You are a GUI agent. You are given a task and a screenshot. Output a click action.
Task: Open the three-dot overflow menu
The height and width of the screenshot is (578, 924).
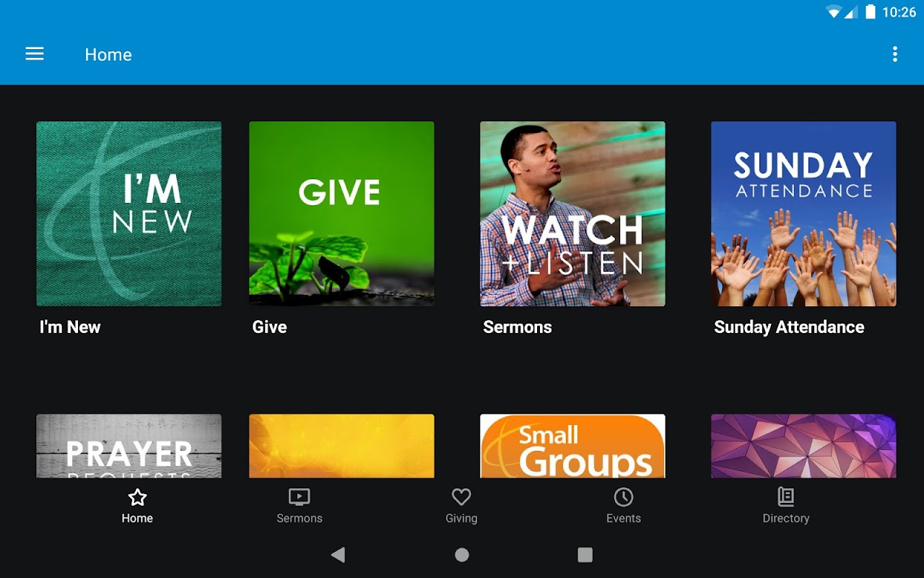click(x=895, y=54)
